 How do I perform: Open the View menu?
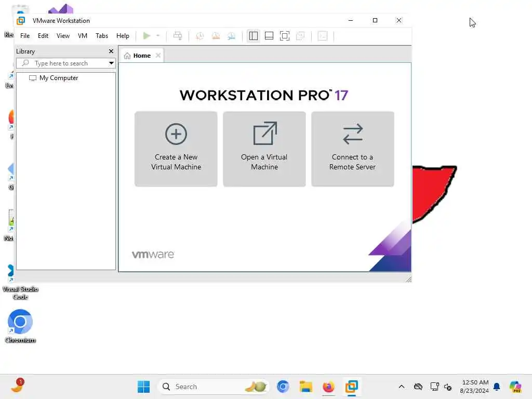(x=63, y=36)
